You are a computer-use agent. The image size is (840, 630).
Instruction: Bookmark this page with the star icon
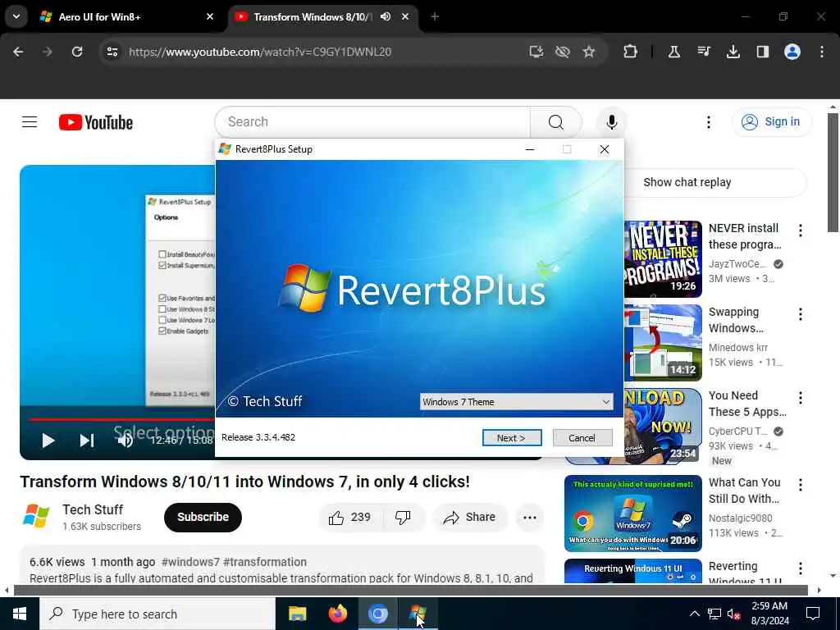click(589, 52)
